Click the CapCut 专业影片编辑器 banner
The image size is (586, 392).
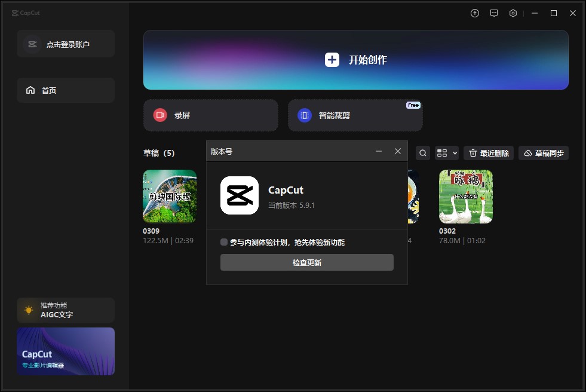[65, 351]
